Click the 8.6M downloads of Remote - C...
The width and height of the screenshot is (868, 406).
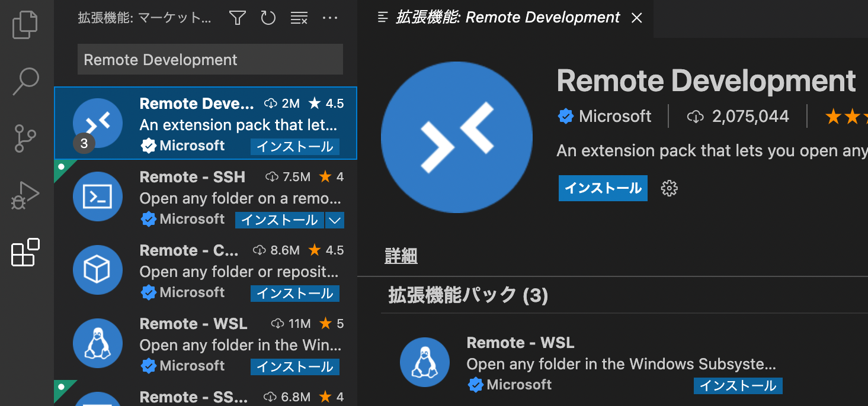(x=276, y=250)
